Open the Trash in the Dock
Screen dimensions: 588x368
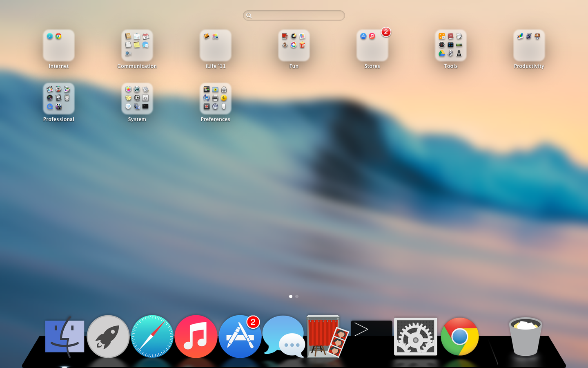(x=526, y=337)
